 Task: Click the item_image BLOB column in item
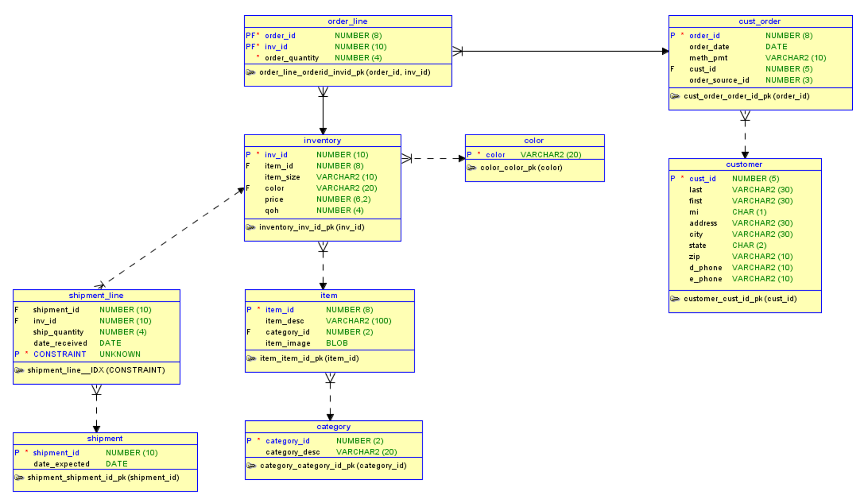288,343
